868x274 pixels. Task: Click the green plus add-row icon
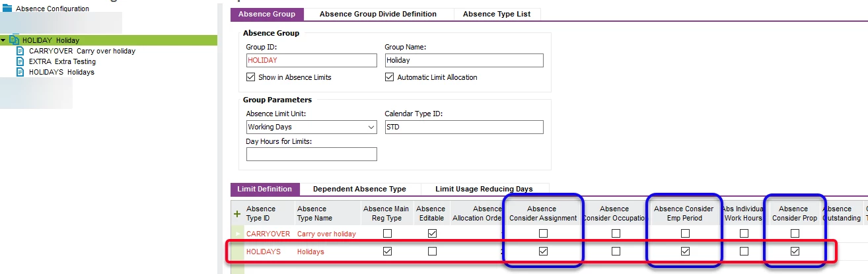coord(237,214)
